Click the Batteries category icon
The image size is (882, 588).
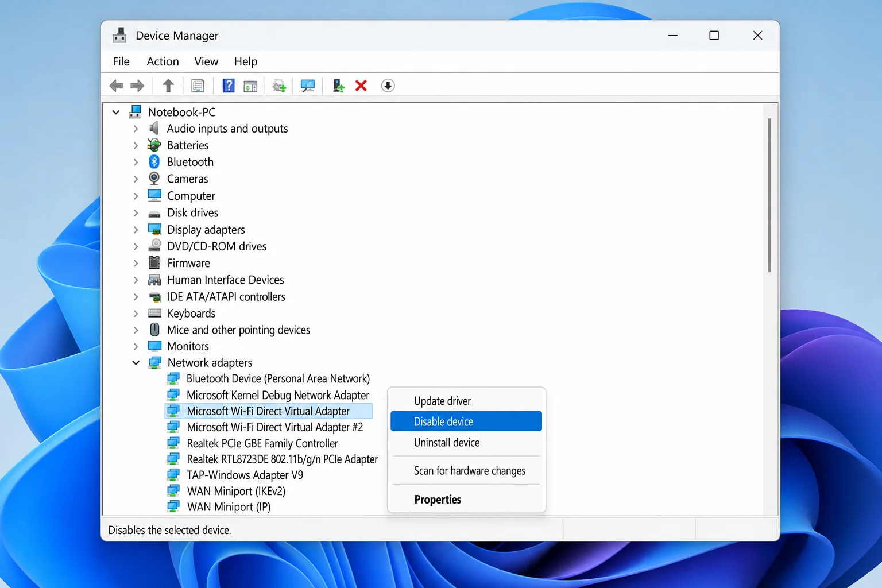click(154, 145)
